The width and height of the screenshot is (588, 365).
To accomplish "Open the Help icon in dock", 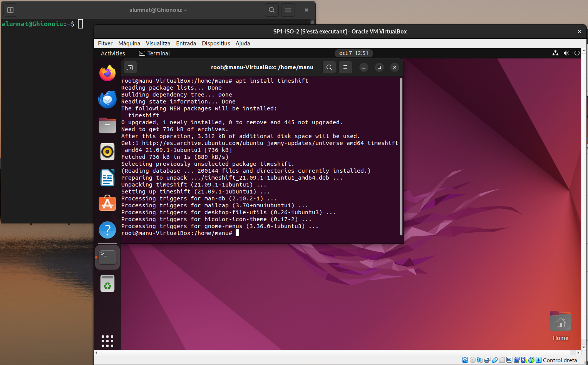I will point(107,230).
